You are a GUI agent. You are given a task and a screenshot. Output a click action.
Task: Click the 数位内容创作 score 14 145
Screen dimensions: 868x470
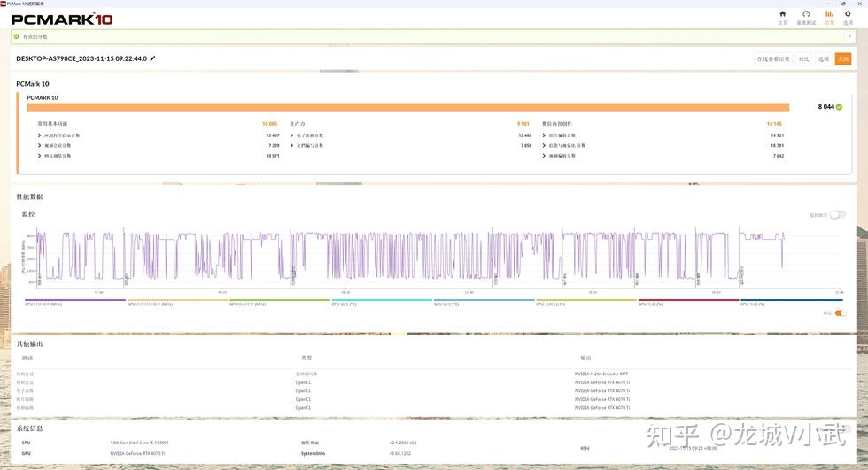(774, 124)
